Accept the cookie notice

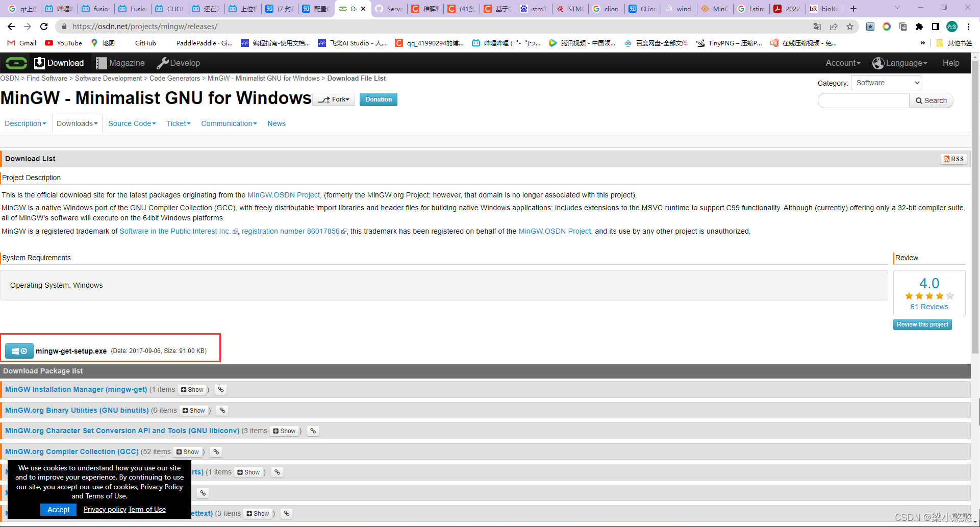tap(59, 510)
